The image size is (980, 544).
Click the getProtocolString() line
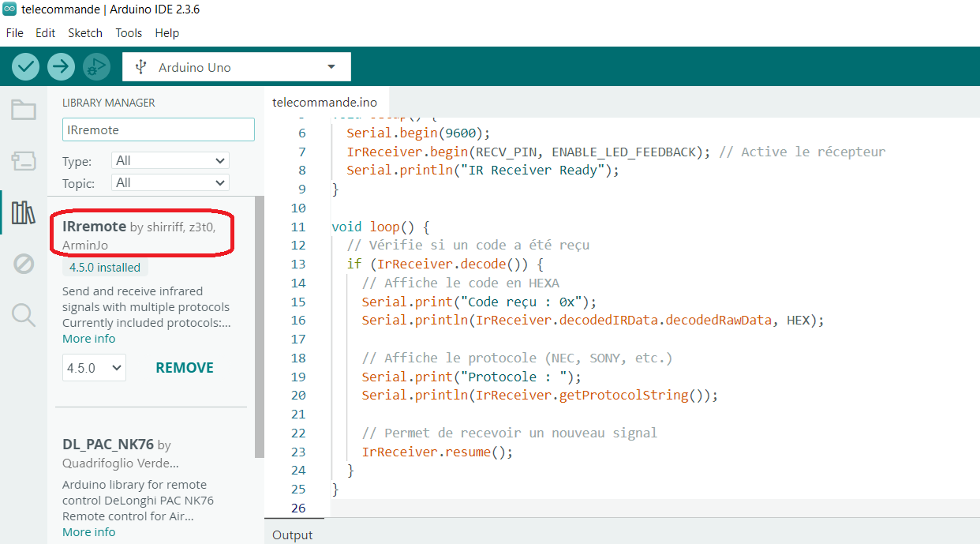540,395
